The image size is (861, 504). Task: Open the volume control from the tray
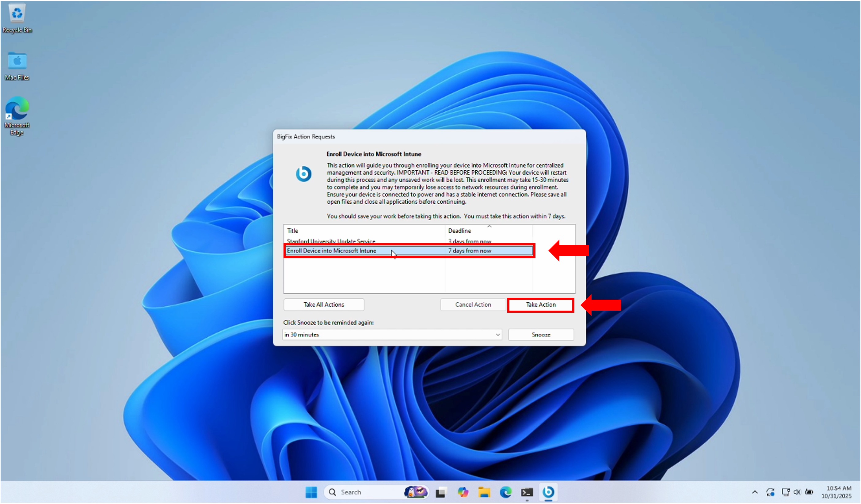point(798,492)
